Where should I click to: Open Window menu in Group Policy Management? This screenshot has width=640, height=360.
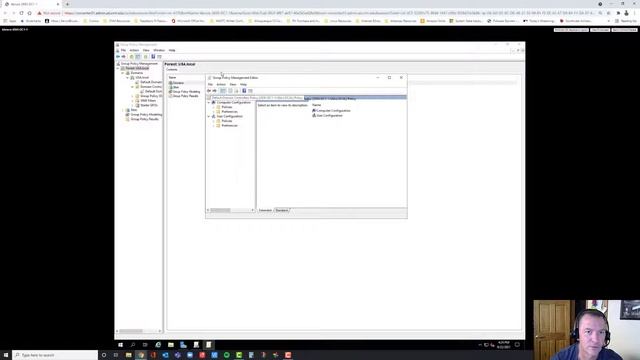pyautogui.click(x=159, y=50)
